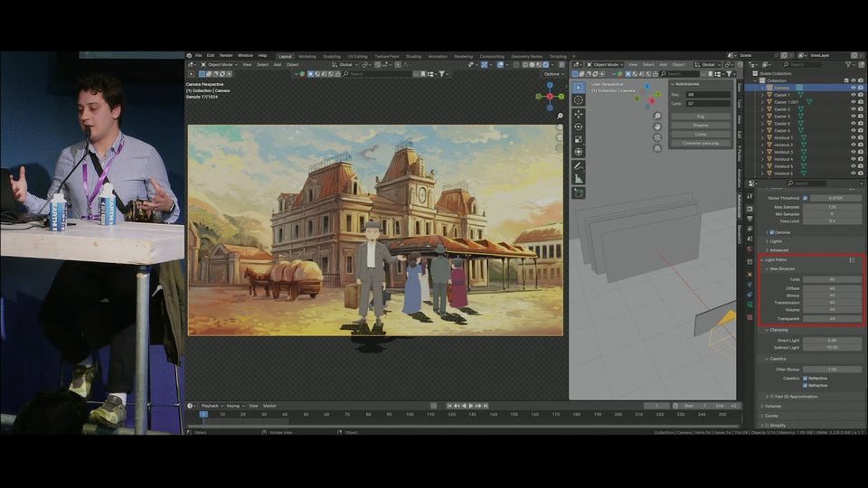This screenshot has width=868, height=488.
Task: Select the Select Box tool in second viewport
Action: [579, 88]
